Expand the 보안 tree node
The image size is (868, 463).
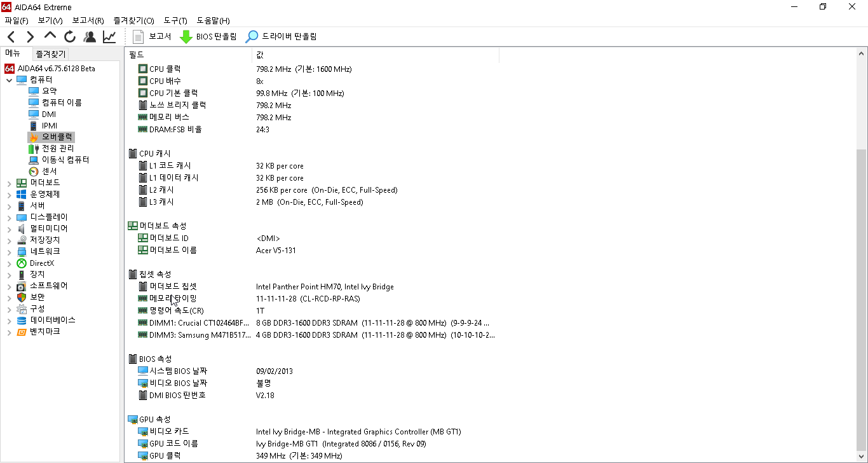9,298
